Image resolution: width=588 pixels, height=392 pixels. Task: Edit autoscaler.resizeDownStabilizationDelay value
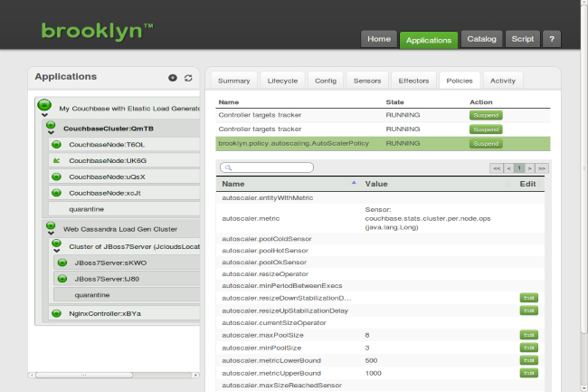(529, 298)
